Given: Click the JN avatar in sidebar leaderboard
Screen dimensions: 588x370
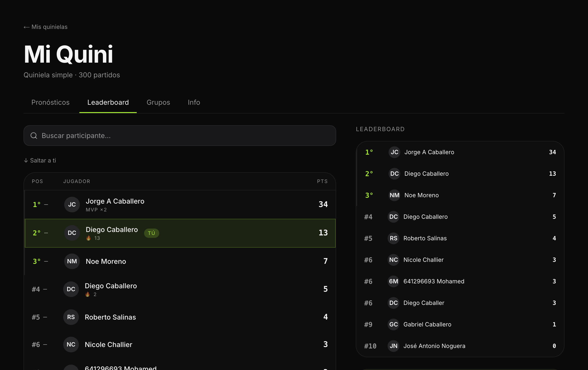Looking at the screenshot, I should pos(393,346).
